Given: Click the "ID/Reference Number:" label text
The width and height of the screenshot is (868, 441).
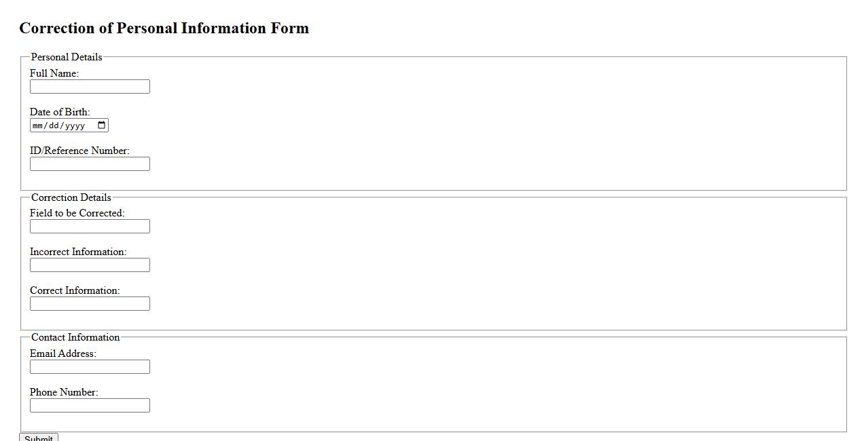Looking at the screenshot, I should click(x=79, y=151).
